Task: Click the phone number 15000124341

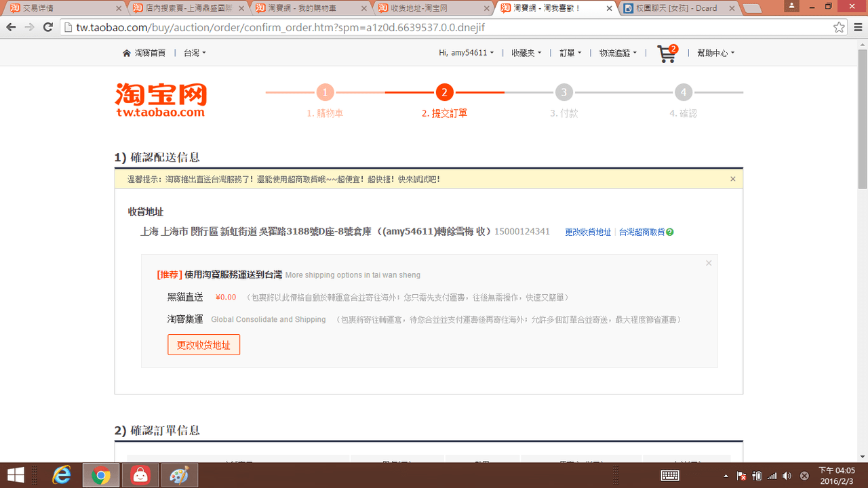Action: [522, 231]
